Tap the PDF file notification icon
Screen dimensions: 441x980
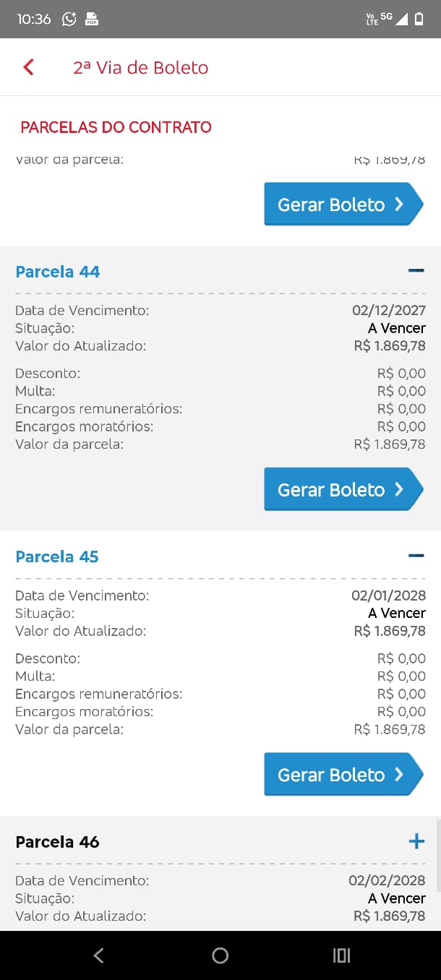92,20
